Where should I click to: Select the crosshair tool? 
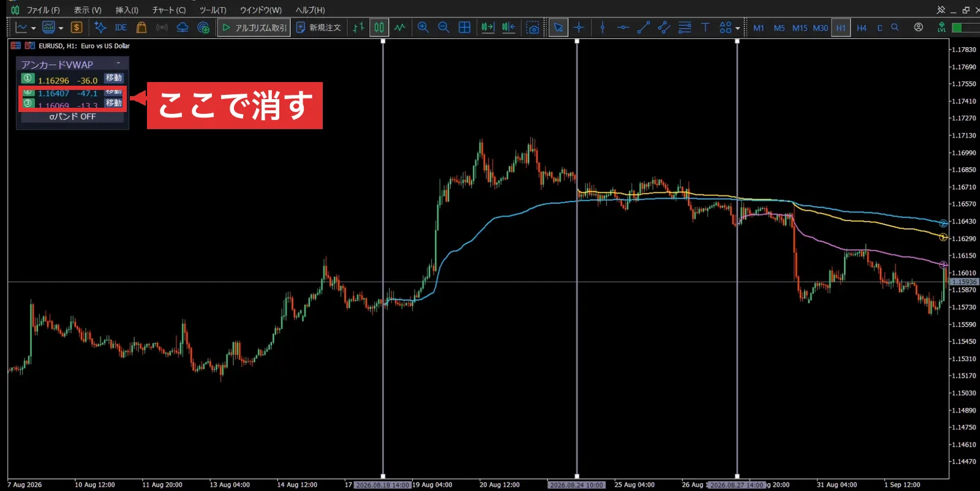(579, 28)
